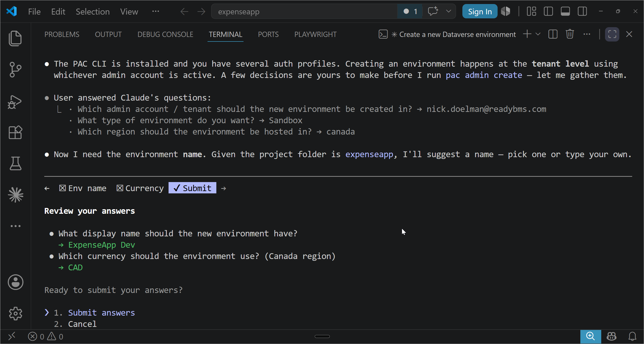Select the checked Env name step
644x344 pixels.
click(x=83, y=188)
